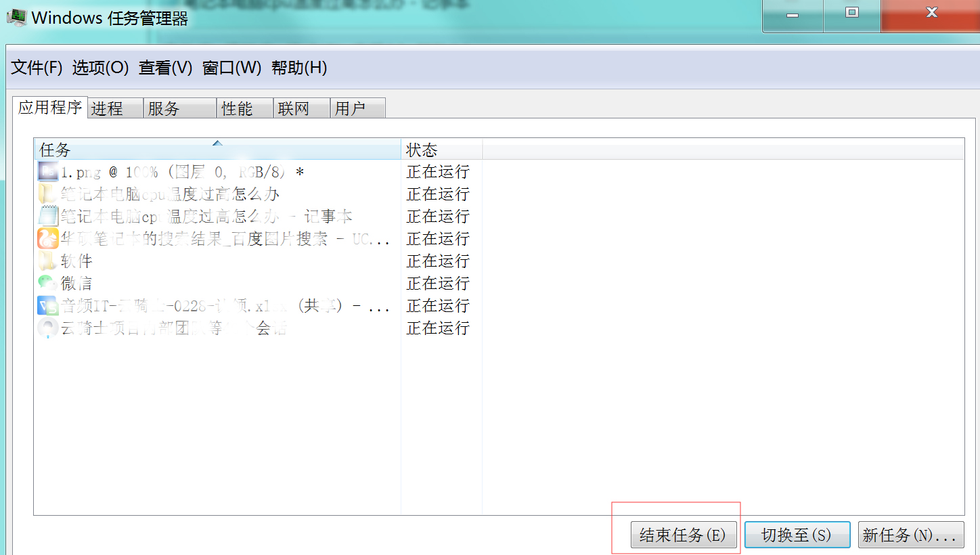The width and height of the screenshot is (980, 555).
Task: Select the Photoshop icon beside 1.png task
Action: tap(48, 171)
